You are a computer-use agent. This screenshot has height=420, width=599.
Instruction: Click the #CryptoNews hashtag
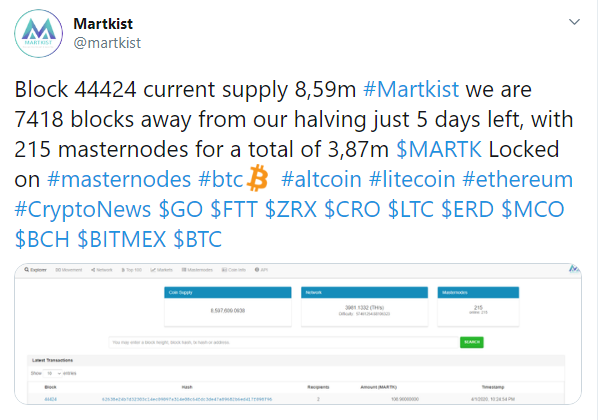click(x=83, y=209)
